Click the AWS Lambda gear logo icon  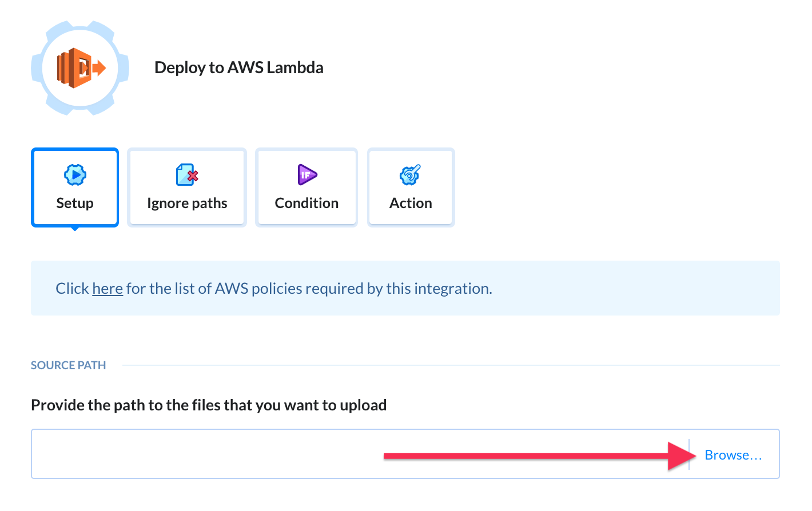pyautogui.click(x=80, y=68)
